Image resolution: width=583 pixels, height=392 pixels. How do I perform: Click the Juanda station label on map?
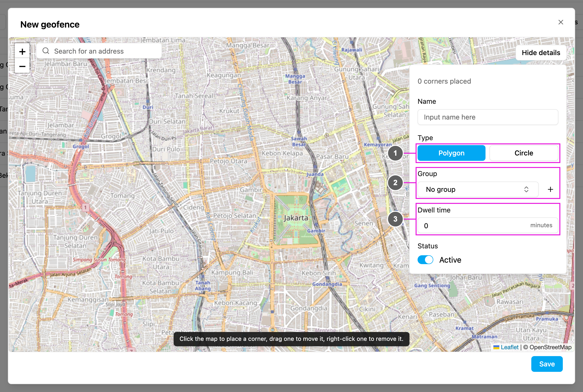(315, 174)
